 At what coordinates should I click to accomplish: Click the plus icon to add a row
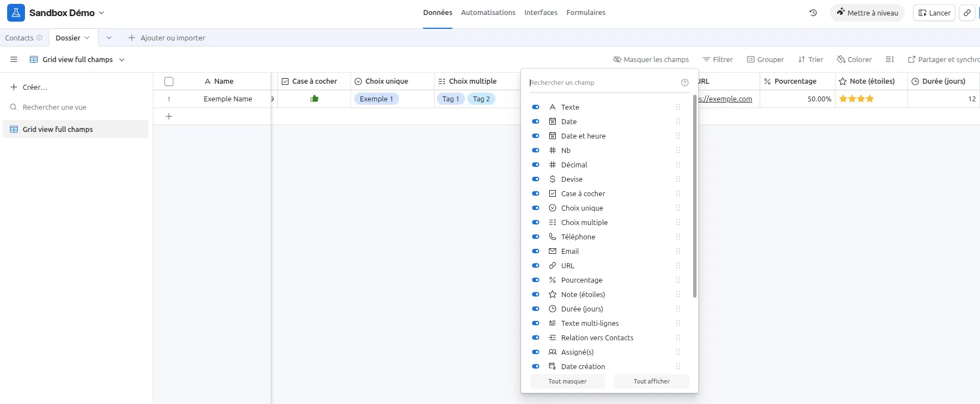169,116
